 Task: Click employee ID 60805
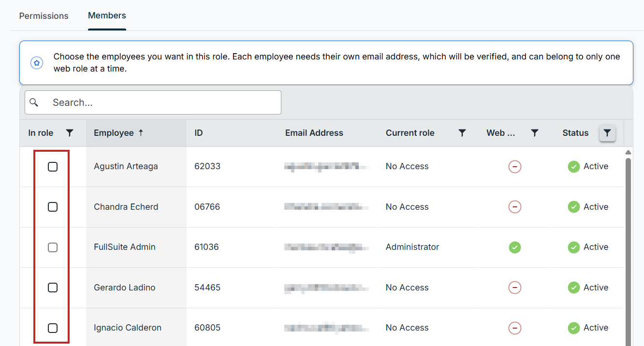207,328
